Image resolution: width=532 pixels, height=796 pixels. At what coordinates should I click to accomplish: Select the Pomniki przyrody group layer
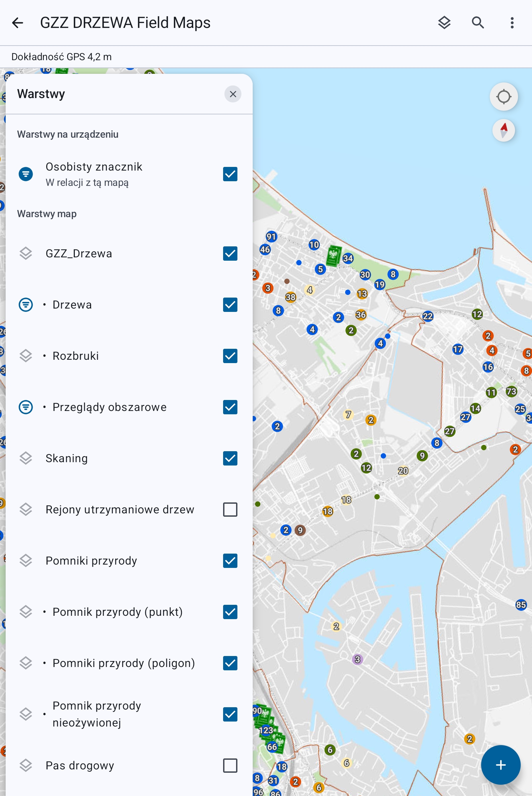[91, 561]
